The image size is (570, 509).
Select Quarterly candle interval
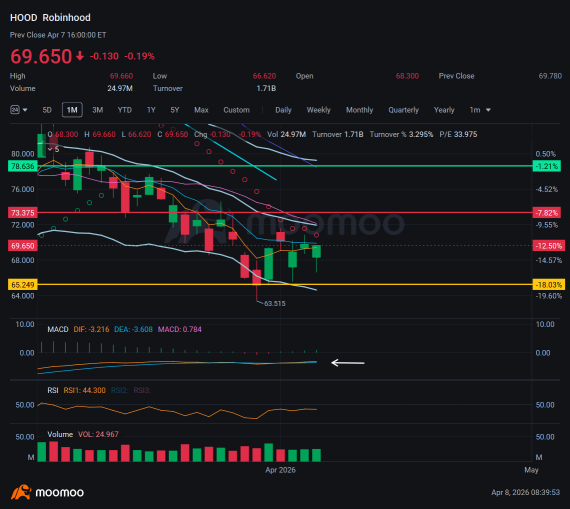(404, 110)
